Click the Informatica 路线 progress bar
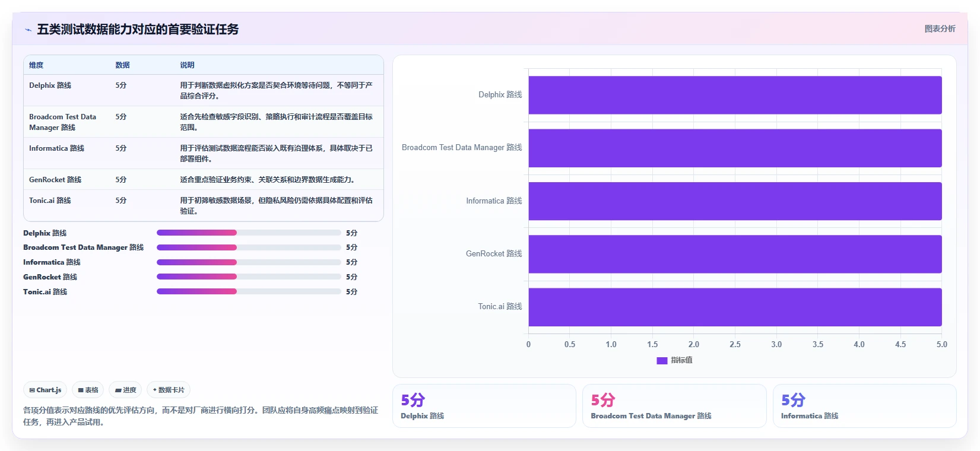 pyautogui.click(x=249, y=262)
